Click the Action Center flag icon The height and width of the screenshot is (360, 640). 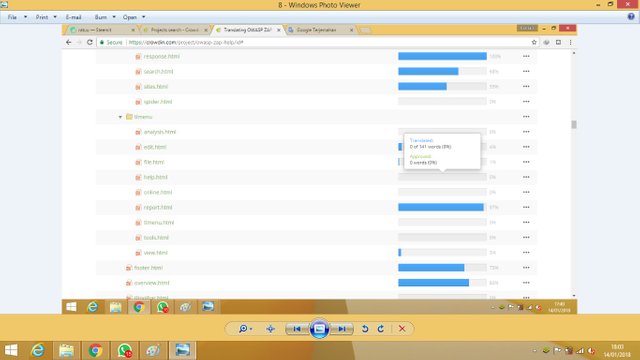coord(557,351)
